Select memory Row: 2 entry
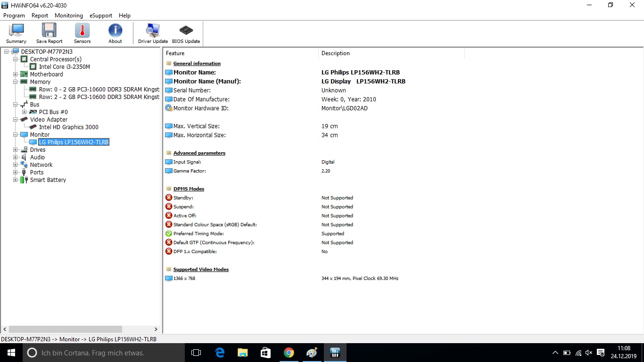This screenshot has height=362, width=644. click(x=99, y=97)
